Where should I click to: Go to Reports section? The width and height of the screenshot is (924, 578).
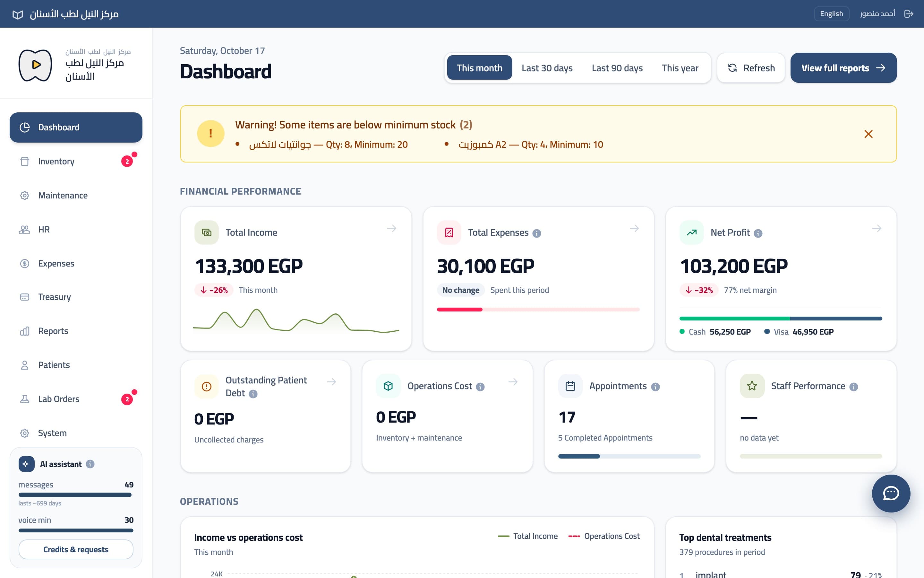(76, 331)
